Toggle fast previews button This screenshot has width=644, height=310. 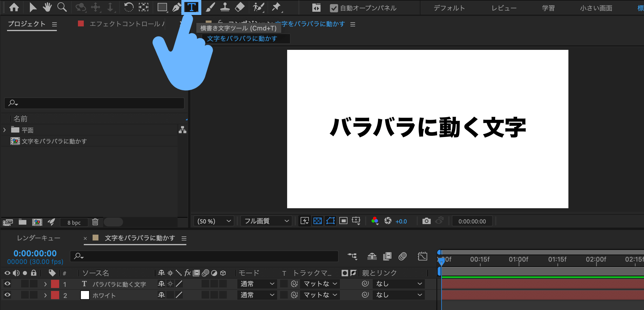click(305, 221)
